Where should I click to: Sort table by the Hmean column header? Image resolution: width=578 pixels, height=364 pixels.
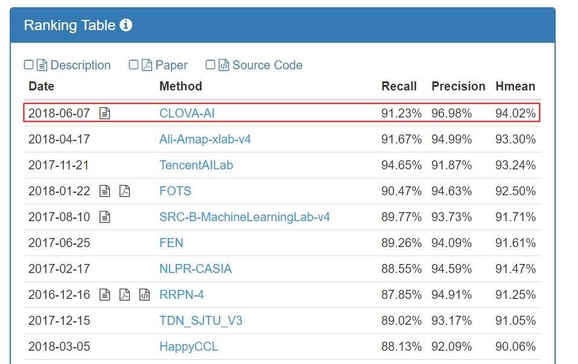pyautogui.click(x=515, y=86)
